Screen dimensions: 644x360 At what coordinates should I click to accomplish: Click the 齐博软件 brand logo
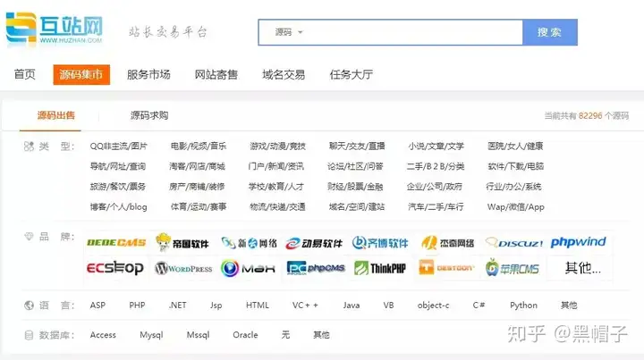(380, 243)
